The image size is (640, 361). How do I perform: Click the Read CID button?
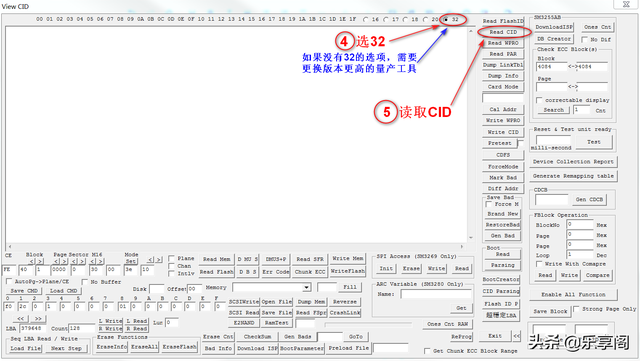tap(503, 32)
